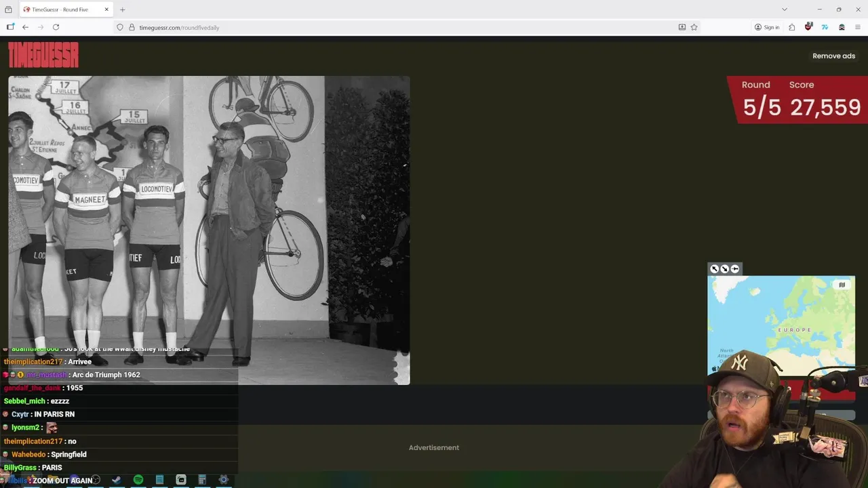
Task: Focus the address bar with timeguessr.com URL
Action: point(407,27)
